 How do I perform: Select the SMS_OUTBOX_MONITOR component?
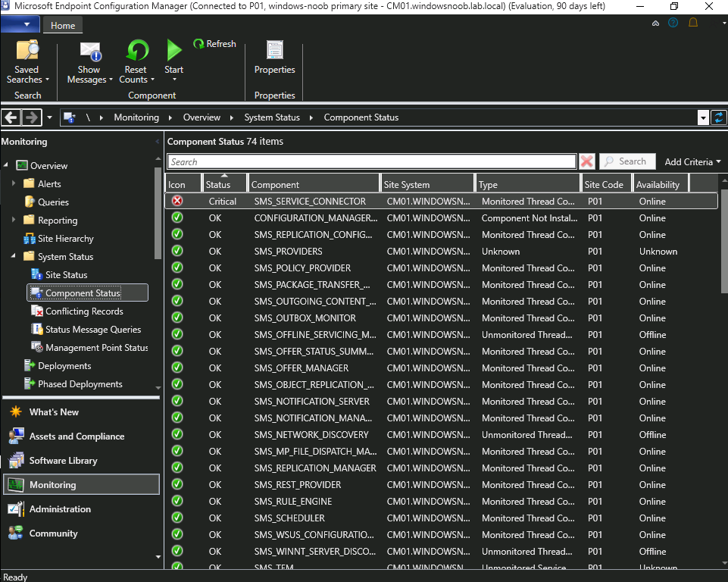[x=441, y=318]
